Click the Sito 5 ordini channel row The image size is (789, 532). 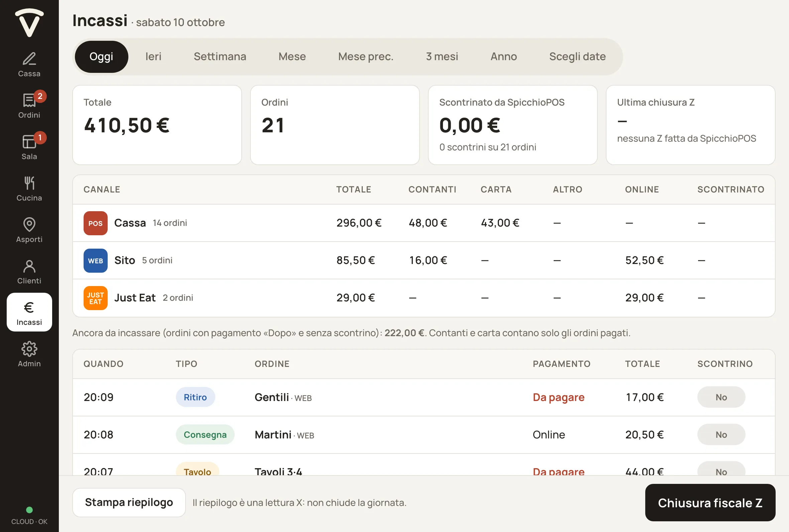424,260
